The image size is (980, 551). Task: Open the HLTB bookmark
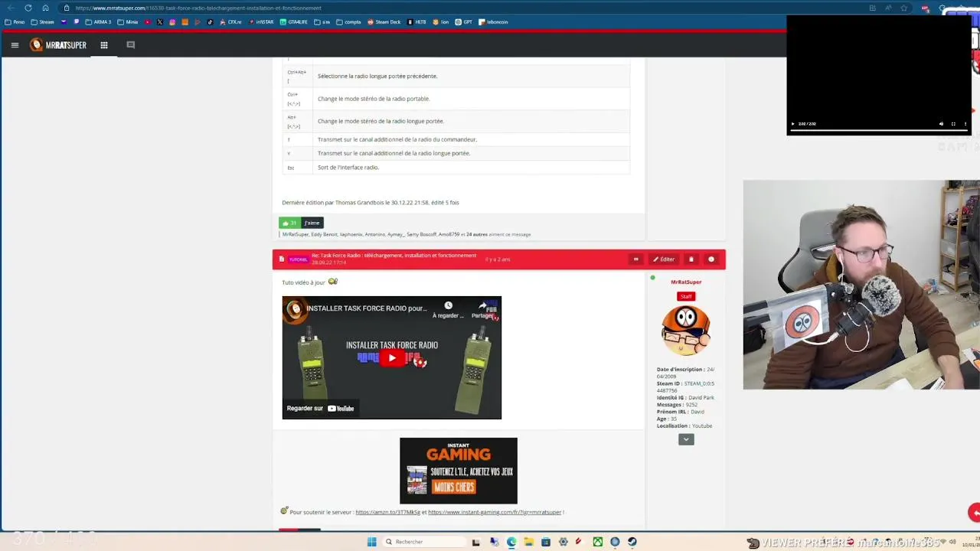click(417, 22)
